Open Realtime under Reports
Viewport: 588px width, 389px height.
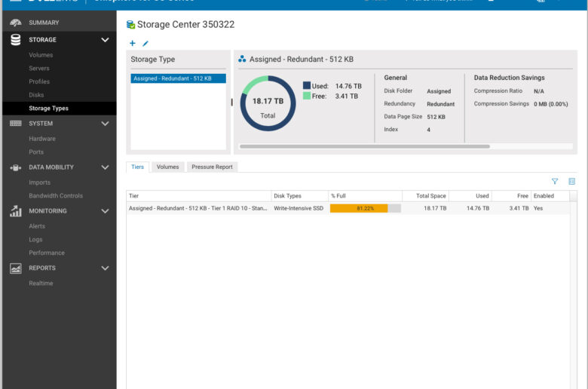click(41, 283)
